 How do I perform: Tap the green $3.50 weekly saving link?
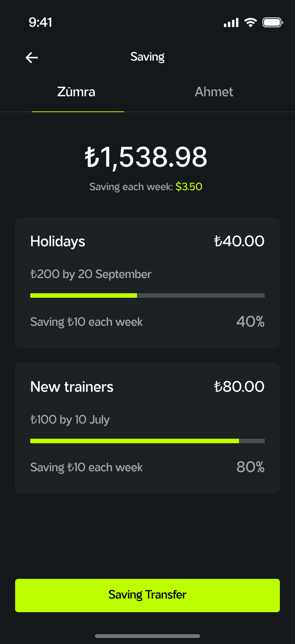[189, 186]
